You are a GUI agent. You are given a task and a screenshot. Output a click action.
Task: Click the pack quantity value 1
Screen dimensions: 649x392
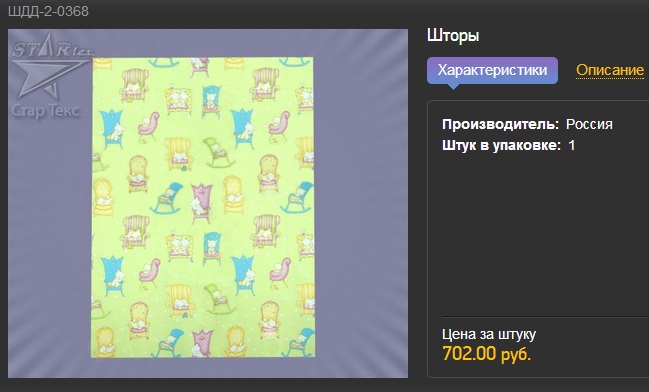(572, 146)
